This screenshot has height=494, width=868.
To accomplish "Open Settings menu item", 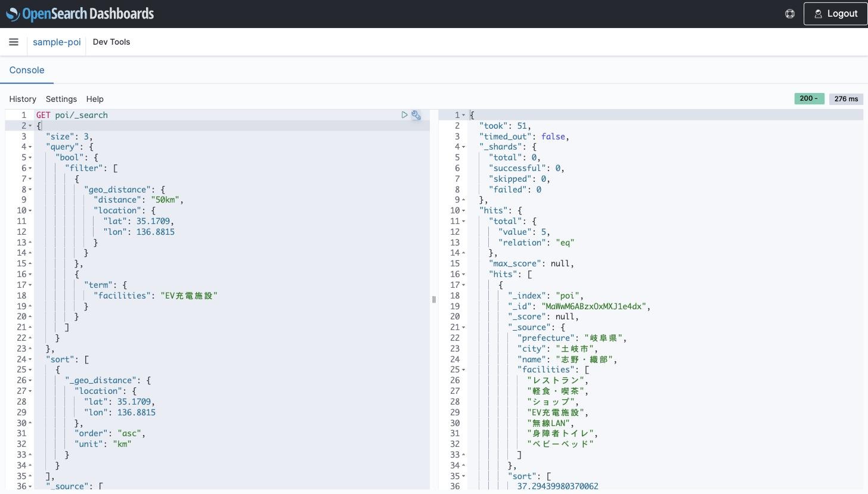I will tap(61, 99).
